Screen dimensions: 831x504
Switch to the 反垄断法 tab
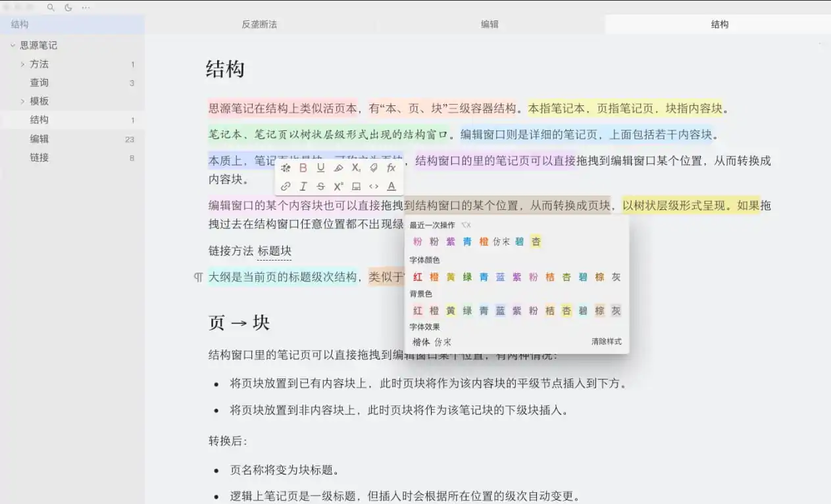click(259, 24)
